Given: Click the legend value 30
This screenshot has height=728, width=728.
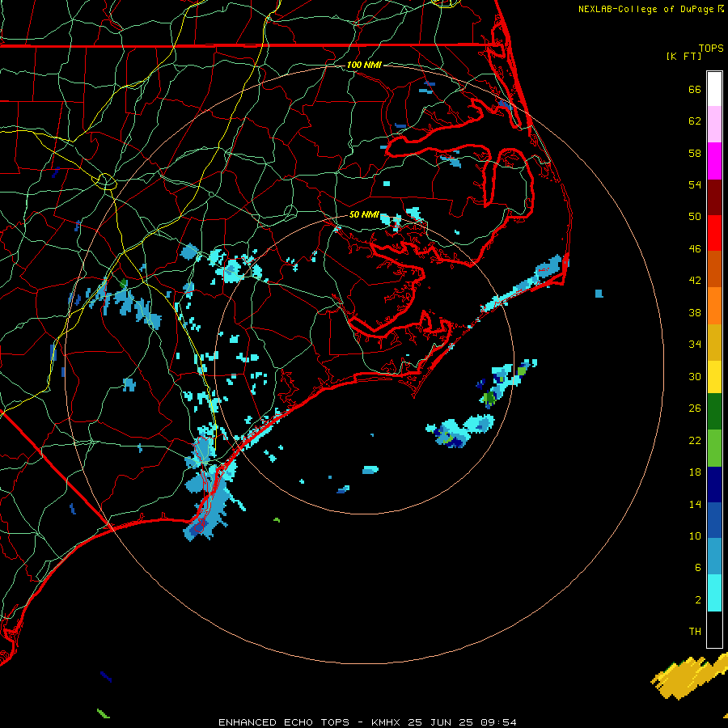Looking at the screenshot, I should point(695,376).
